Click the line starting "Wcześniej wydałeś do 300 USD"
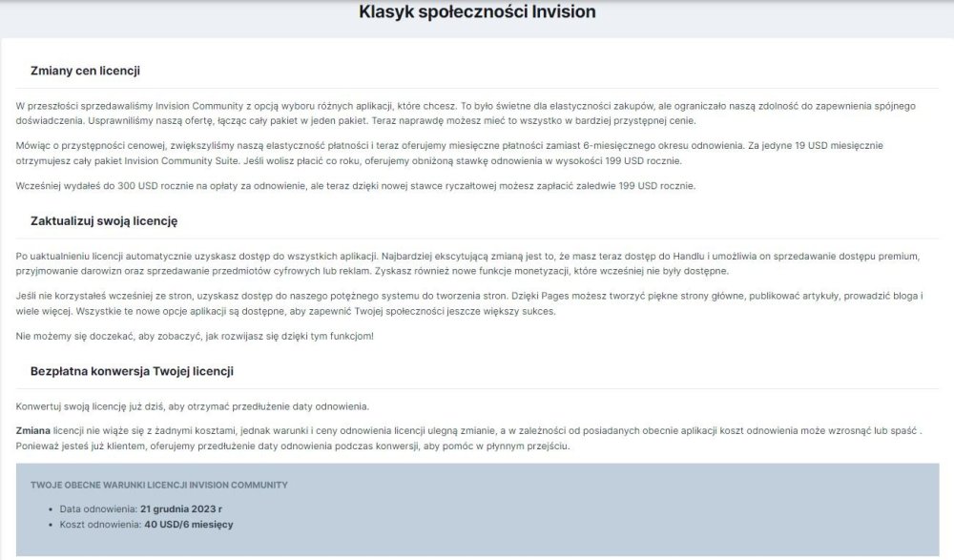 pyautogui.click(x=355, y=186)
